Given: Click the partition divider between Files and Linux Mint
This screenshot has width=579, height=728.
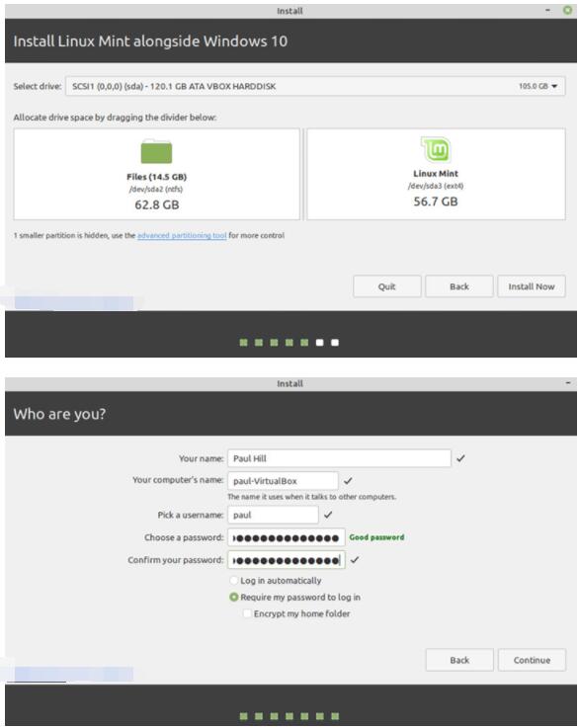Looking at the screenshot, I should (x=303, y=174).
